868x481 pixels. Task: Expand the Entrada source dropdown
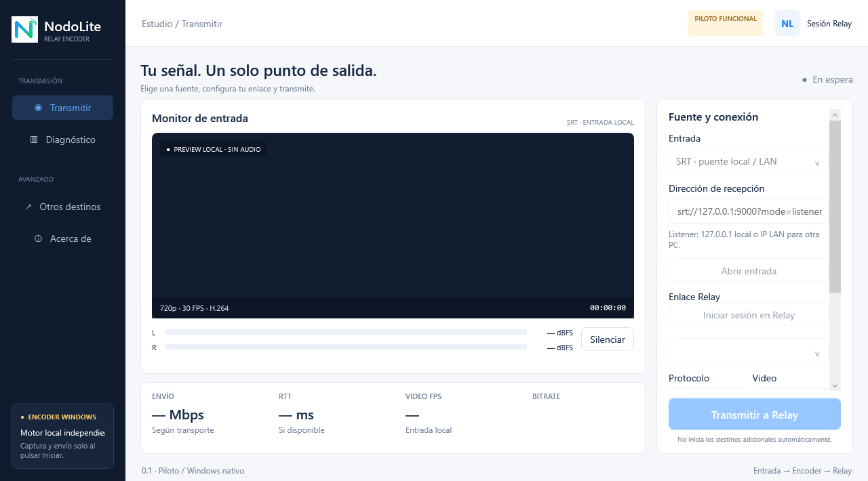click(x=749, y=161)
